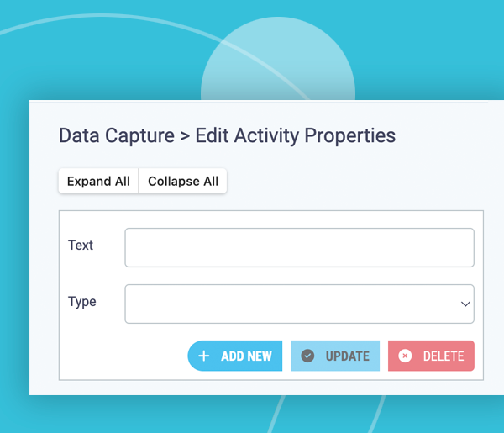Click the UPDATE button label

coord(348,356)
